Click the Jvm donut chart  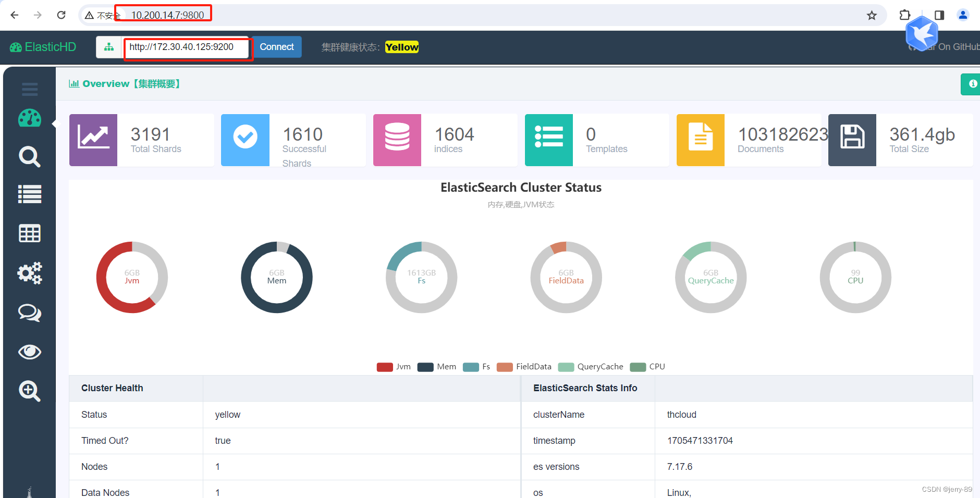[x=132, y=277]
